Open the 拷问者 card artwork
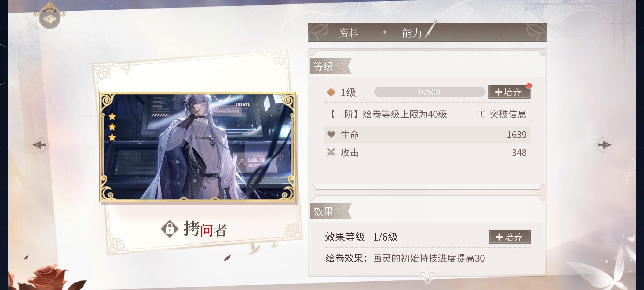Screen dimensions: 644x290 (x=197, y=147)
